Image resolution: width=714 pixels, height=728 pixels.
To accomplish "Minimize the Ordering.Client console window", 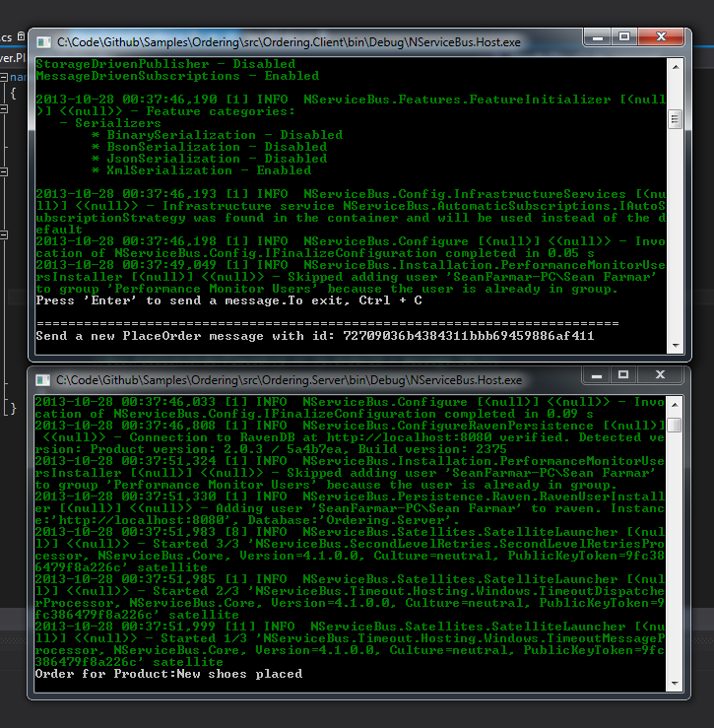I will click(598, 37).
